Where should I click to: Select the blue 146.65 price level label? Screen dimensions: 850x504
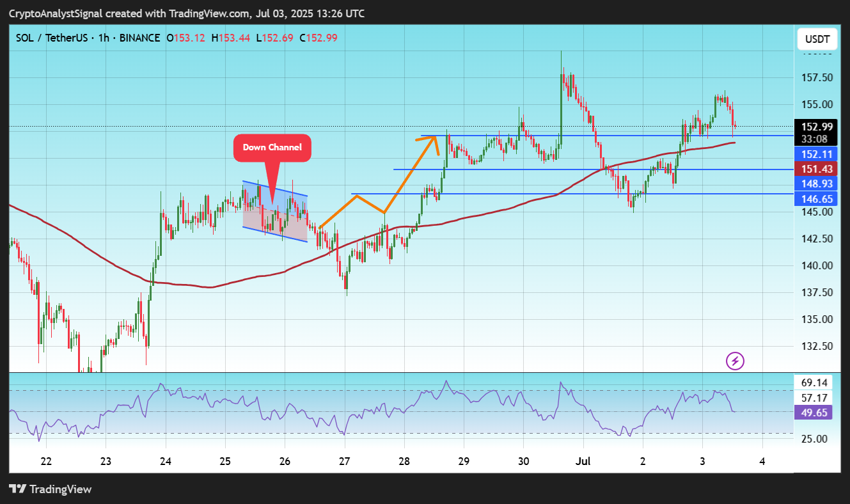coord(816,199)
